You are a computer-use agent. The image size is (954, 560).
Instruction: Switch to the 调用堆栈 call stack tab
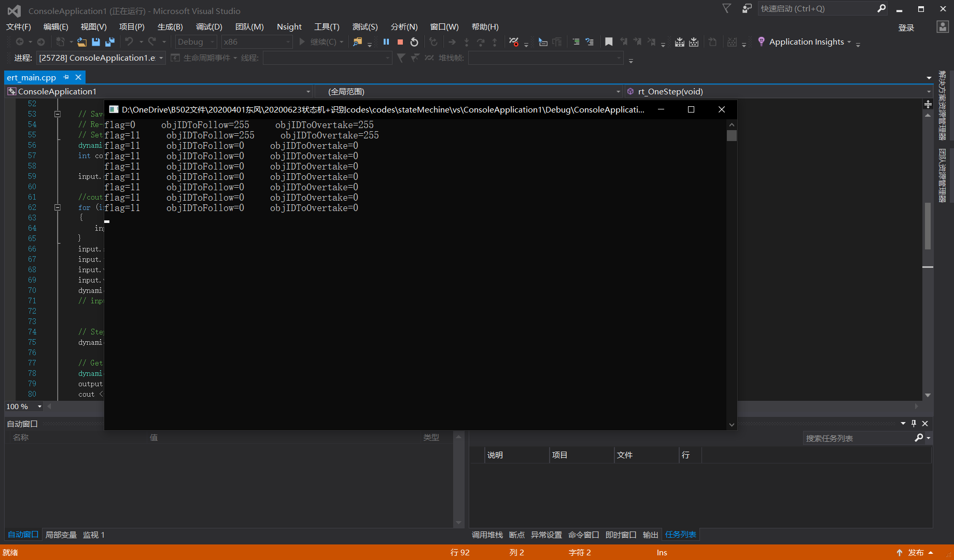click(487, 535)
